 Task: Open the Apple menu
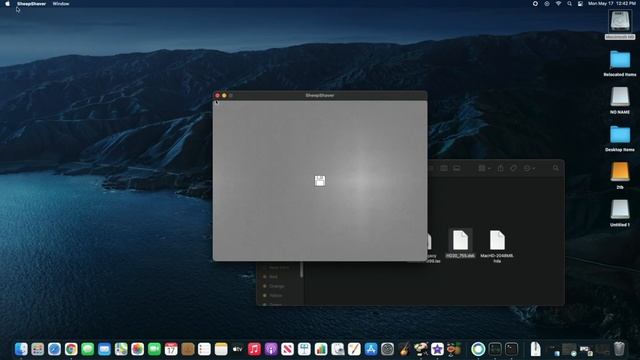click(x=7, y=4)
